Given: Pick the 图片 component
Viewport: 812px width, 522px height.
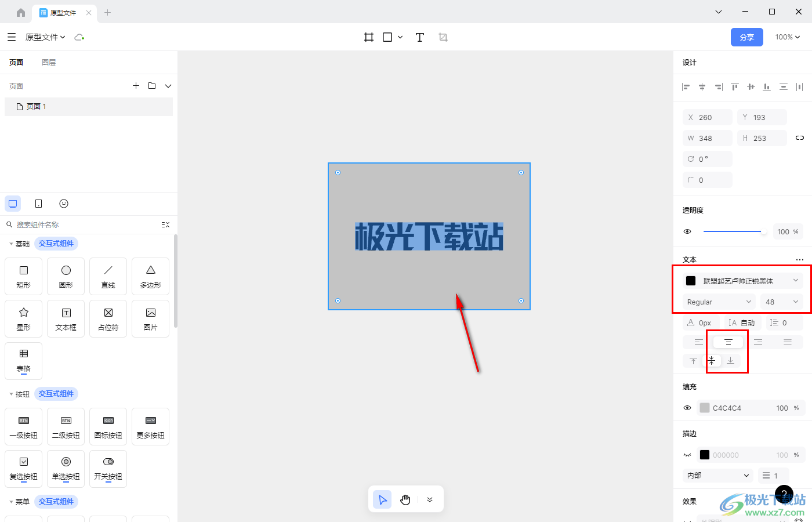Looking at the screenshot, I should point(151,319).
